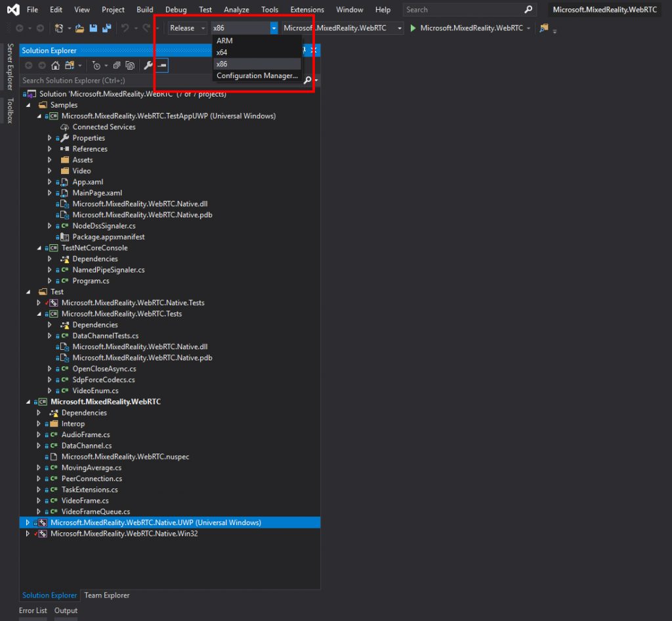
Task: Collapse the TestAppUWP project node
Action: [x=39, y=116]
